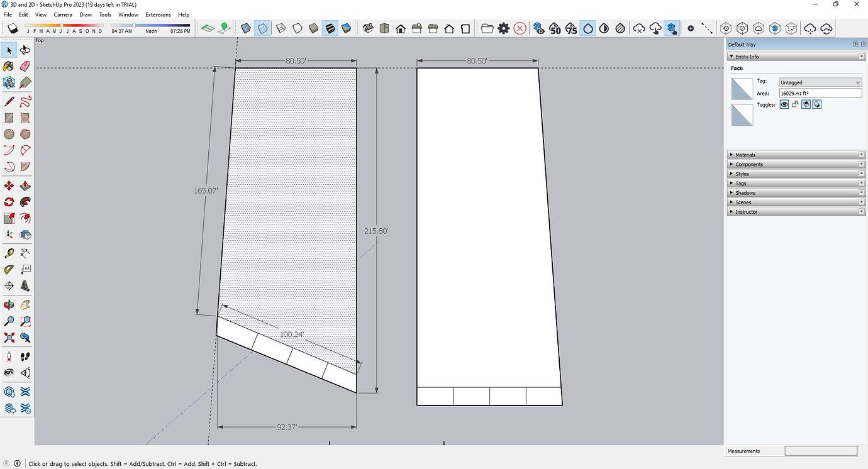Open the Extensions menu
The image size is (868, 469).
(158, 14)
